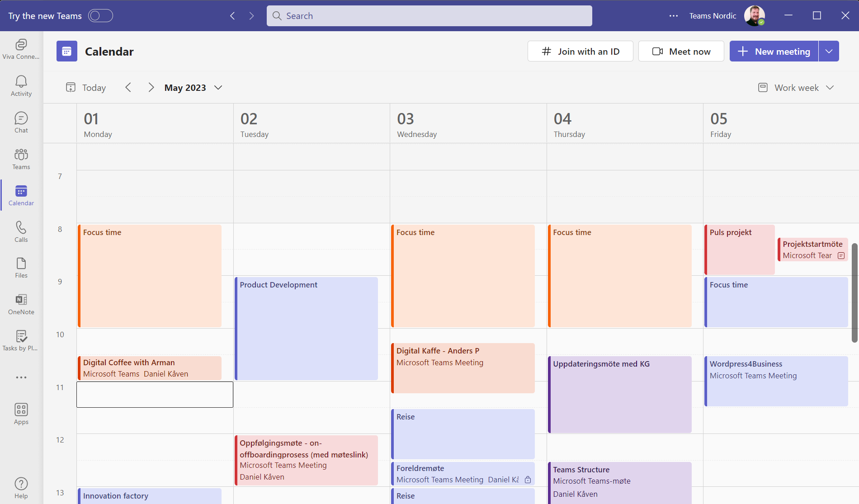Select the Files icon
This screenshot has height=504, width=859.
(x=21, y=268)
